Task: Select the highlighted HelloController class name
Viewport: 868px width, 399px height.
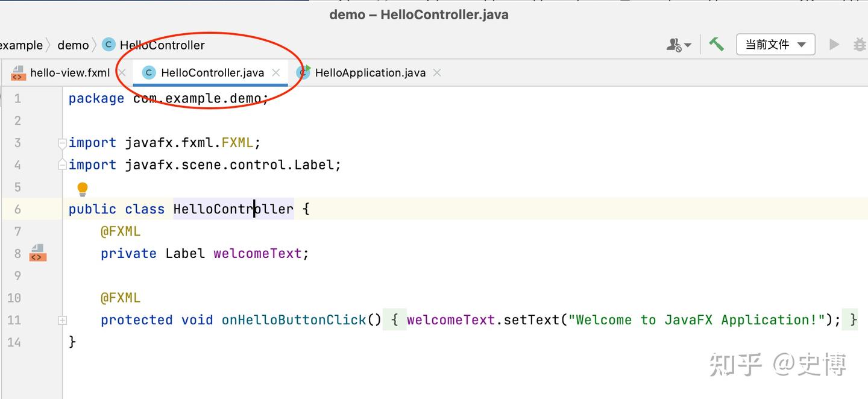Action: pos(233,209)
